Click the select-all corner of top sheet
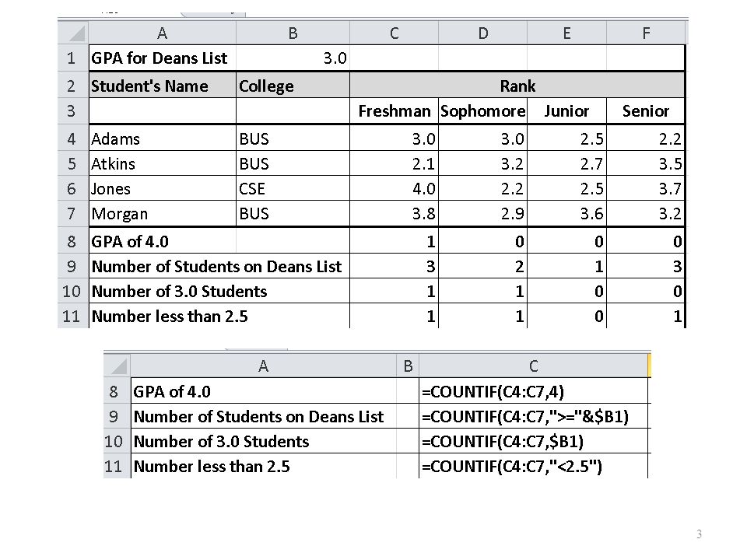The width and height of the screenshot is (747, 560). [x=73, y=33]
